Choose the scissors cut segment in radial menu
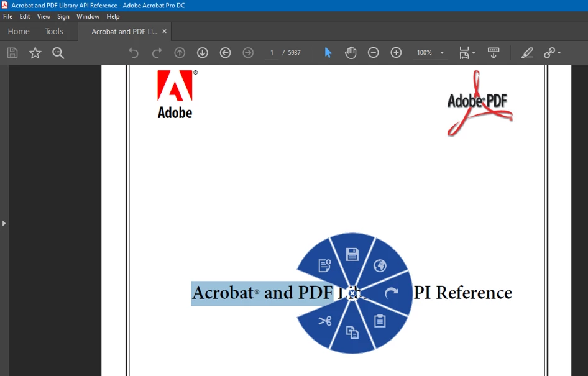Image resolution: width=588 pixels, height=376 pixels. click(x=324, y=321)
